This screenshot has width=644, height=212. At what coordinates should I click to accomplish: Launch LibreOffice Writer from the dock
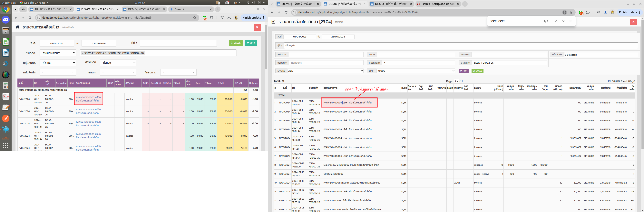(x=6, y=53)
